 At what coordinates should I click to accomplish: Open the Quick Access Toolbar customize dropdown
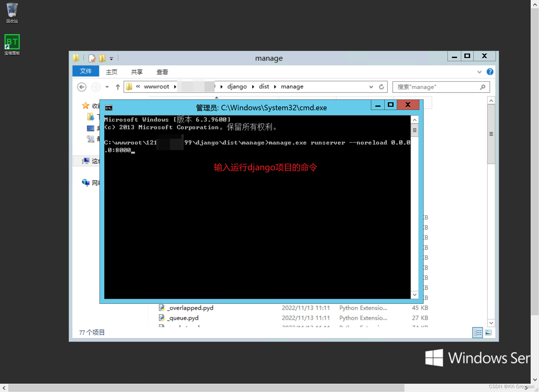111,59
